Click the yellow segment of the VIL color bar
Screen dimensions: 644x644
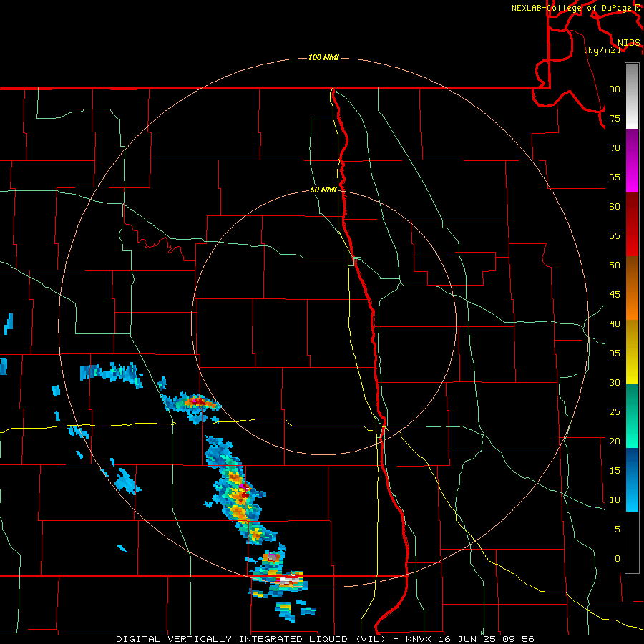[x=632, y=352]
